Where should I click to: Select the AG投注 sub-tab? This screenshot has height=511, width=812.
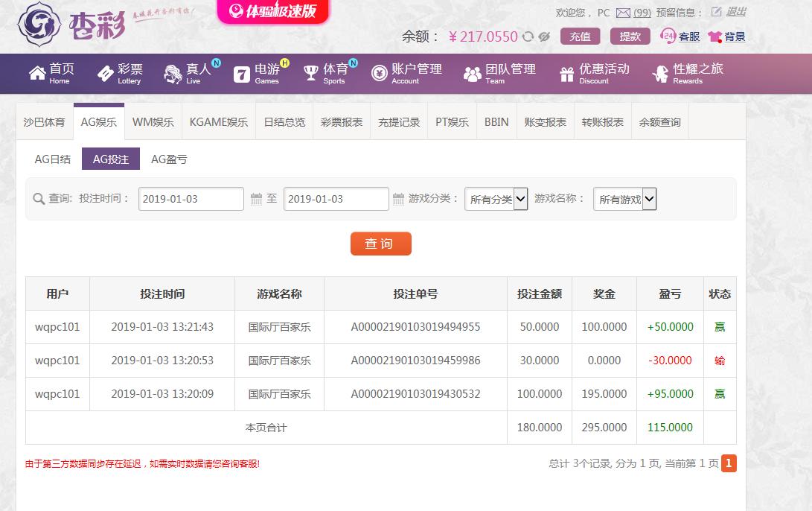point(111,159)
